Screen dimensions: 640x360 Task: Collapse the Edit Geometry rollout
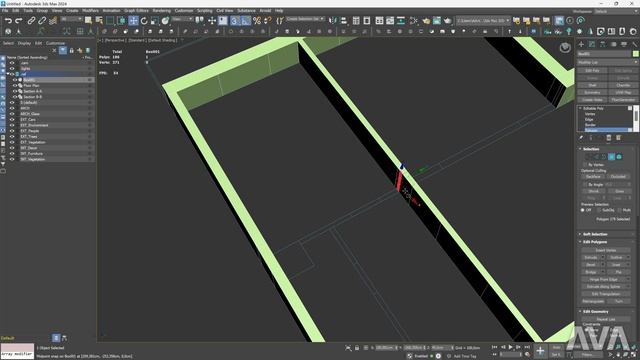595,311
